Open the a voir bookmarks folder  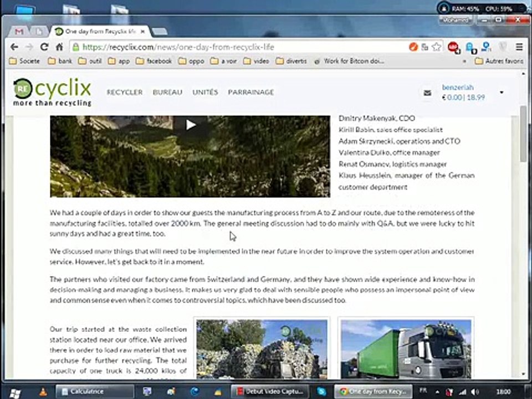click(223, 61)
